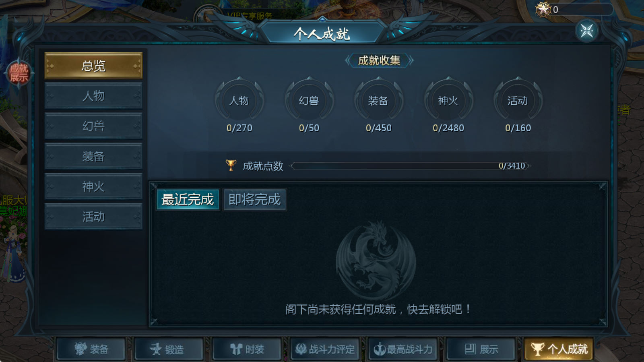This screenshot has height=362, width=644.
Task: Select the 最近完成 tab
Action: 188,200
